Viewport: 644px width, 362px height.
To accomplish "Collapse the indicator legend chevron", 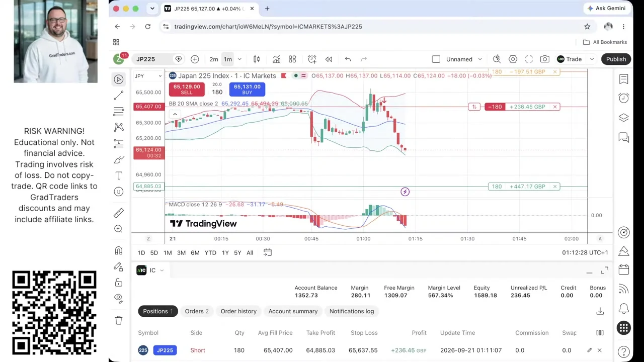I will 175,114.
